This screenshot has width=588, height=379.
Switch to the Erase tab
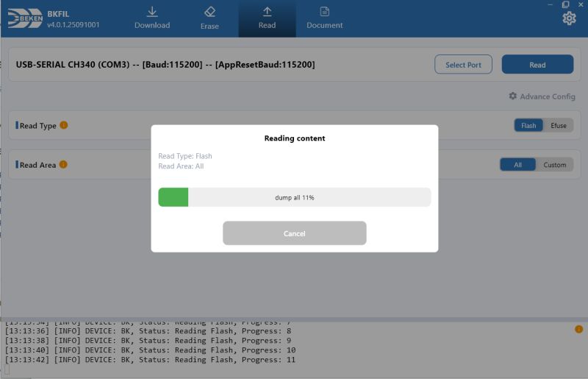[209, 18]
